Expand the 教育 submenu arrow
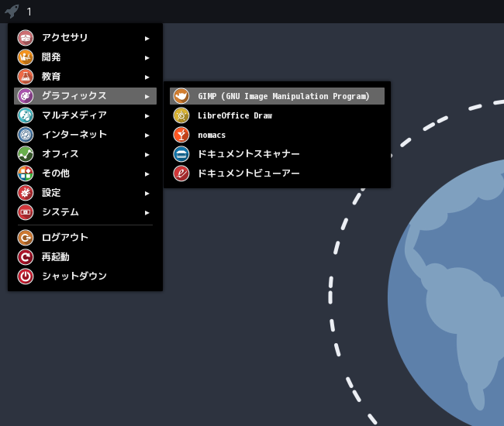Image resolution: width=504 pixels, height=426 pixels. pyautogui.click(x=147, y=77)
